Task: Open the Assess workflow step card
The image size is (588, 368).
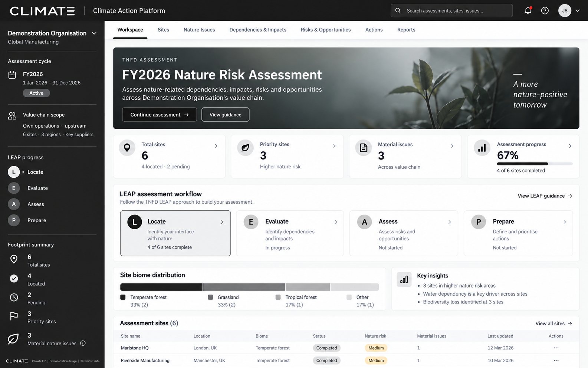Action: 404,233
